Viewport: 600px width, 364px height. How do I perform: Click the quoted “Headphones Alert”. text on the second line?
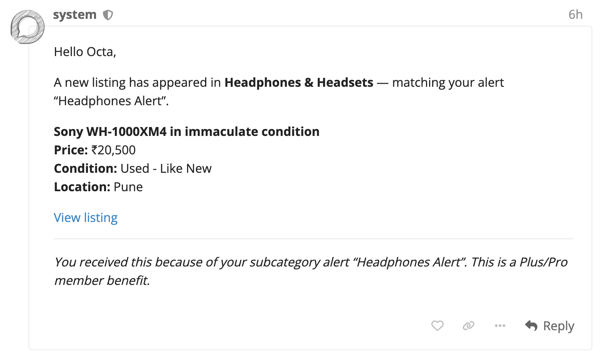[x=111, y=101]
